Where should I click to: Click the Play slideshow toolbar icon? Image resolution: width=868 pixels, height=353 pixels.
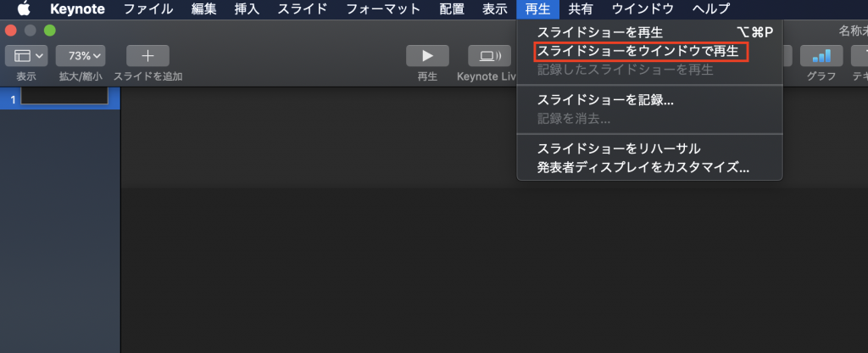click(427, 56)
